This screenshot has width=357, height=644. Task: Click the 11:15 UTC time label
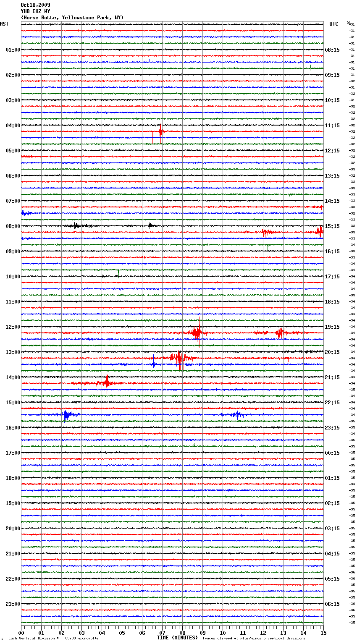coord(332,126)
